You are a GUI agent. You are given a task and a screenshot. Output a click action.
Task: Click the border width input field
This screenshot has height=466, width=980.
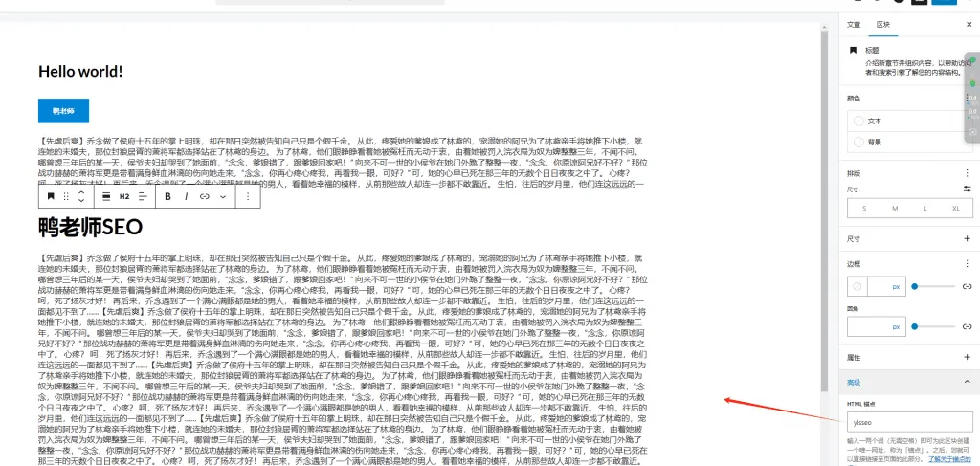(879, 287)
